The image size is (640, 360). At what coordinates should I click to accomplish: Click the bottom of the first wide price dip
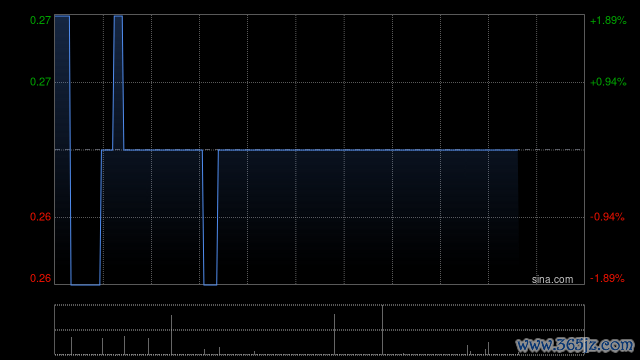pyautogui.click(x=85, y=284)
